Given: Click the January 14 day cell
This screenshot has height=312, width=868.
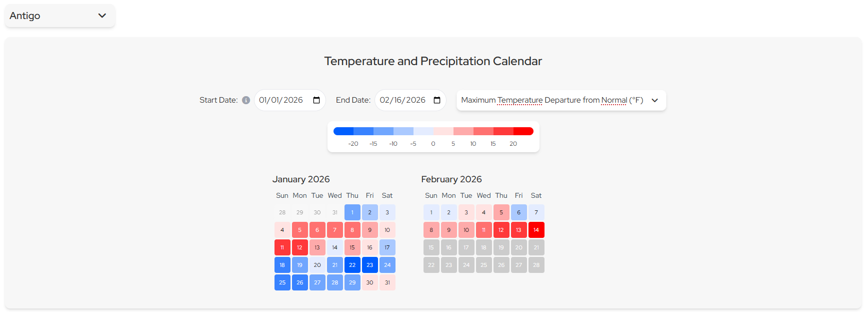Looking at the screenshot, I should coord(335,247).
